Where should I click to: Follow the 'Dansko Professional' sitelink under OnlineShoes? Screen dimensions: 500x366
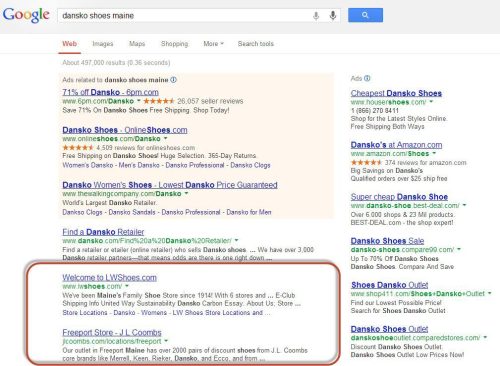195,165
